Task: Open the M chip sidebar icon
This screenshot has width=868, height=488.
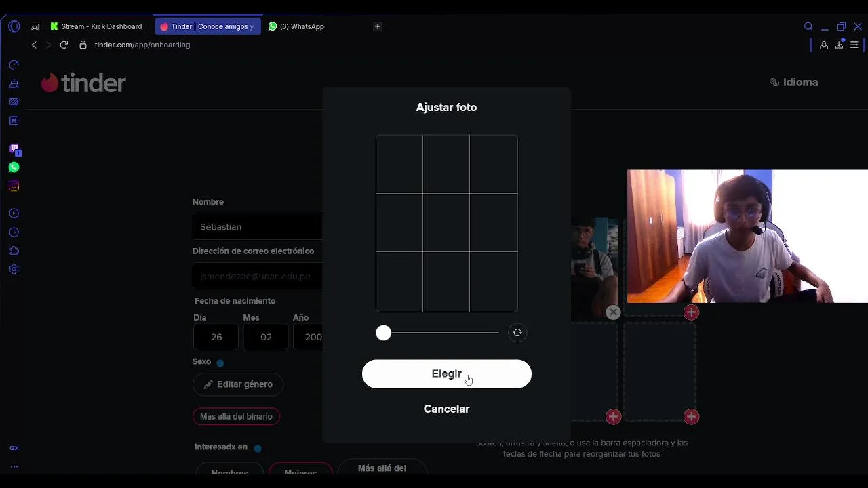Action: (14, 121)
